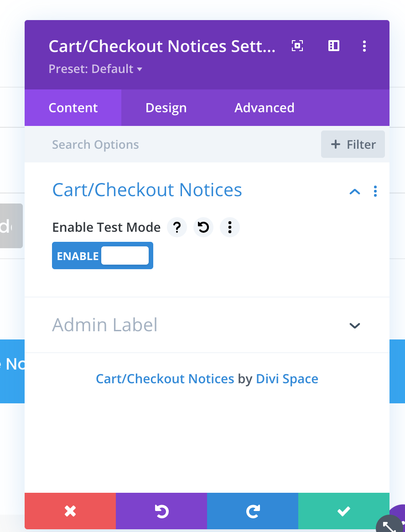Viewport: 405px width, 532px height.
Task: Discard changes with the red X button
Action: click(70, 511)
